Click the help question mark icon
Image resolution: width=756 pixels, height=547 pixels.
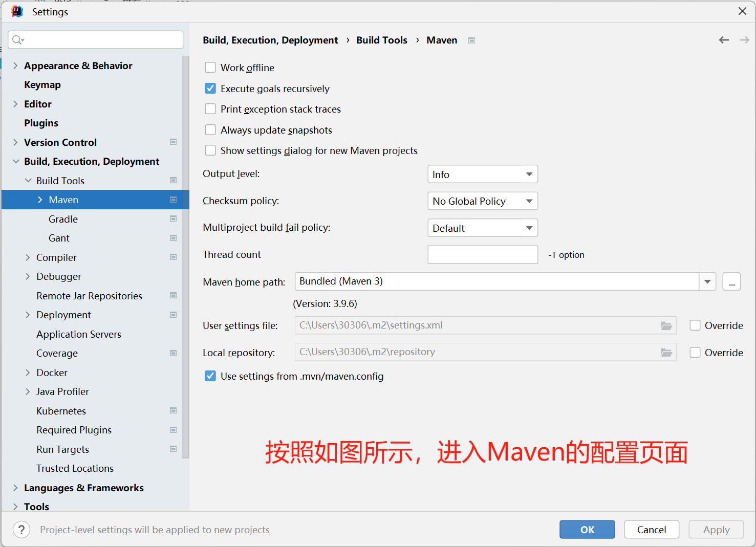click(x=21, y=530)
